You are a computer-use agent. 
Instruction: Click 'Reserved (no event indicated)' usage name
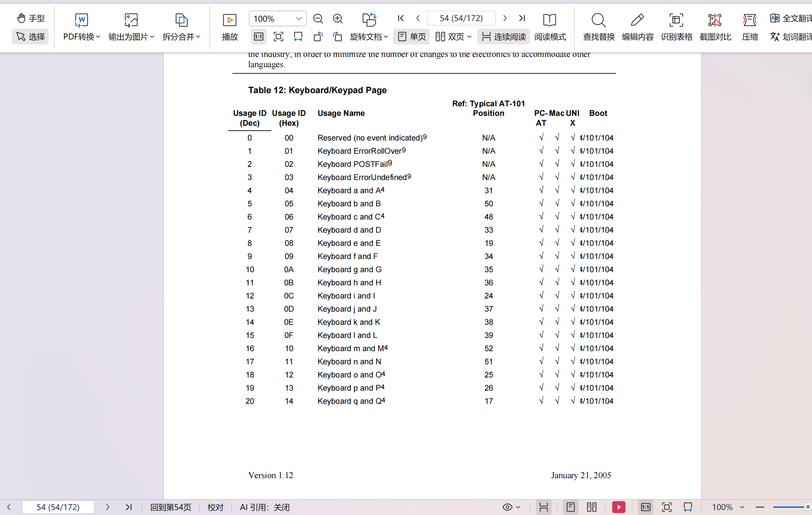(x=372, y=138)
